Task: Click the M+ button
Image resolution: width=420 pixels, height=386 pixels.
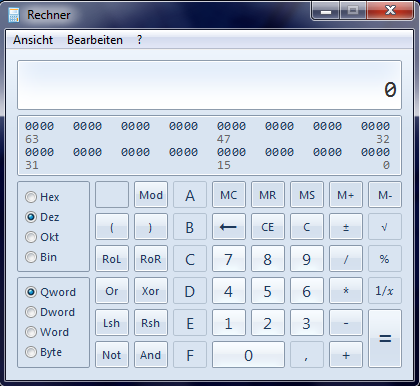Action: 346,195
